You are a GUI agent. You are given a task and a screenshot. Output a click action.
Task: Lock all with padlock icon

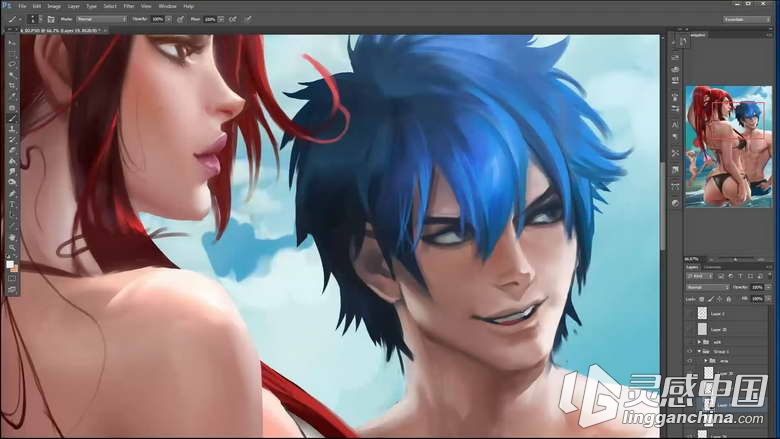728,299
